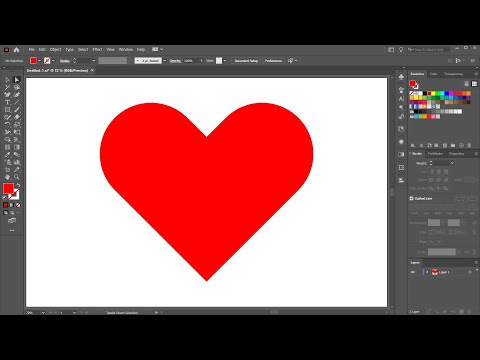Select the Direct Selection tool
Viewport: 480px width, 360px height.
point(17,80)
